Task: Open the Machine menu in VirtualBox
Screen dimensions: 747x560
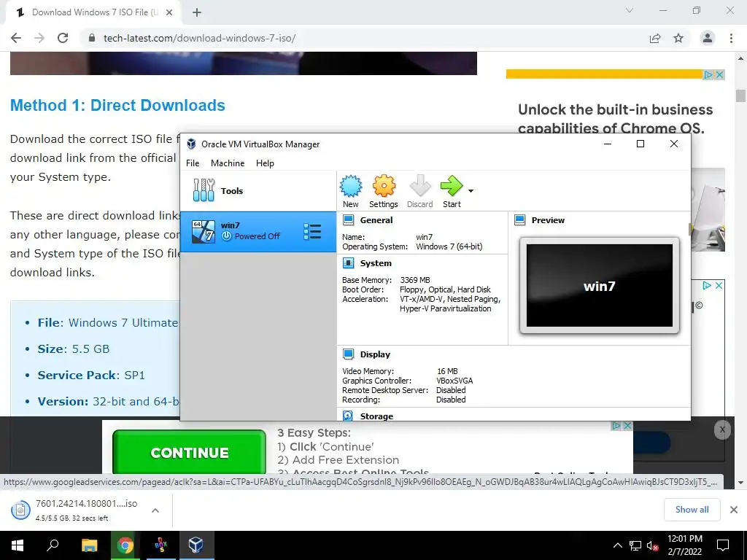Action: 228,163
